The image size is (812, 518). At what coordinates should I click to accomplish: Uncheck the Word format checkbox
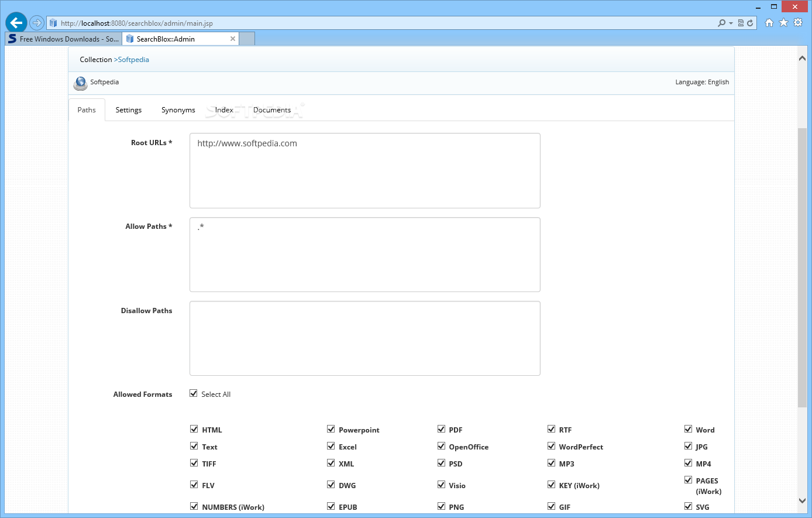pos(689,429)
